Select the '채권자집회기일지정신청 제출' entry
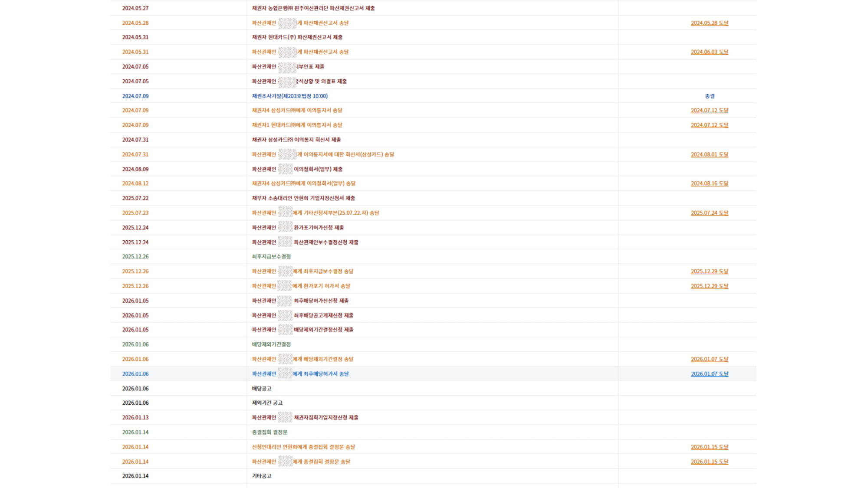868x488 pixels. tap(305, 418)
